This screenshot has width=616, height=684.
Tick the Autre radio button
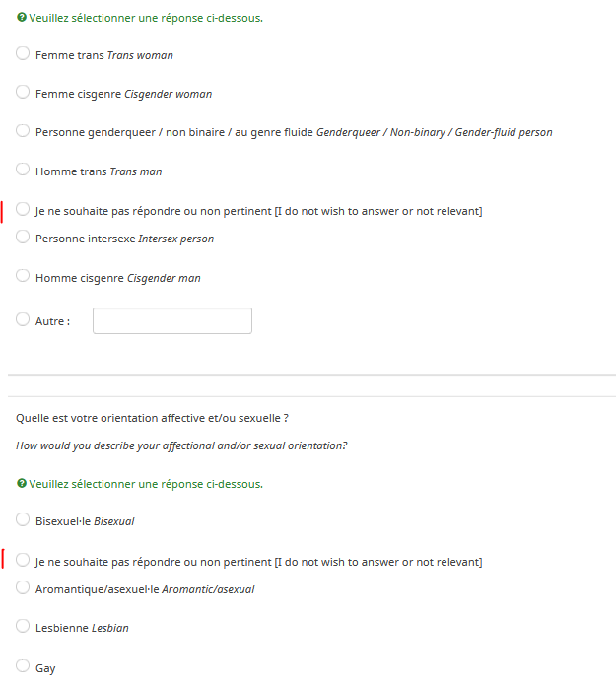pyautogui.click(x=23, y=320)
